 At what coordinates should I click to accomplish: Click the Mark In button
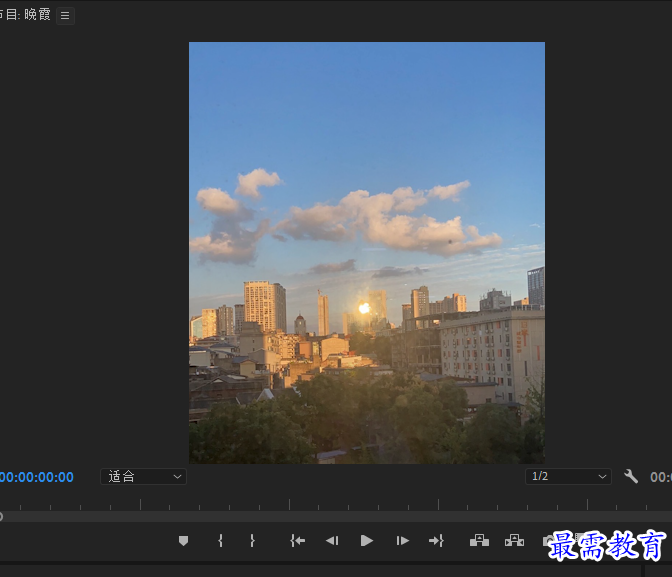(x=220, y=541)
